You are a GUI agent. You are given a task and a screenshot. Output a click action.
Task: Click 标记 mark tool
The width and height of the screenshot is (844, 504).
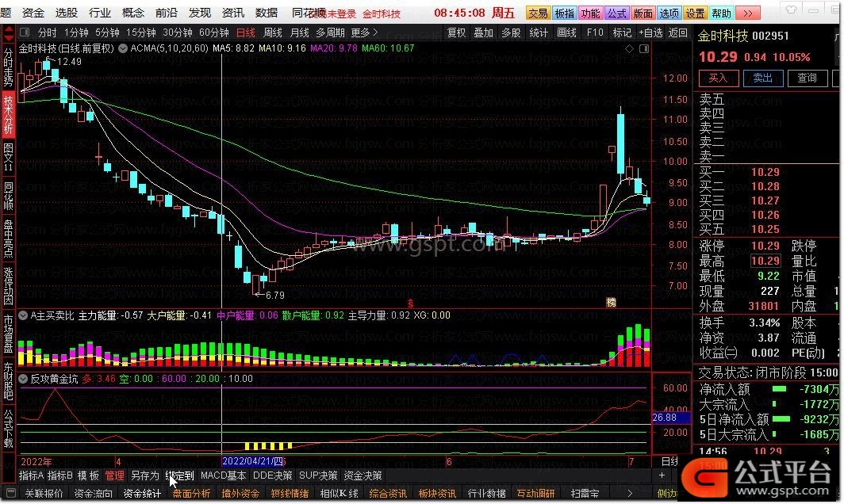pyautogui.click(x=622, y=32)
